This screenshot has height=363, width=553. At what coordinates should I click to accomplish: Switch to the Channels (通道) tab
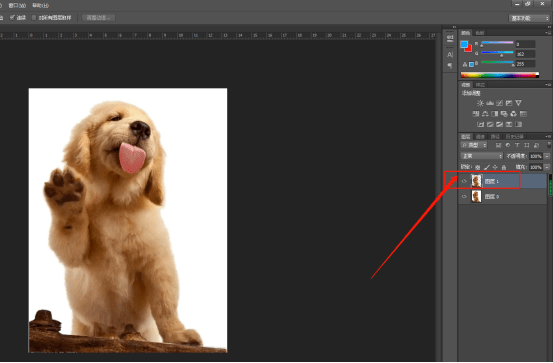click(480, 137)
